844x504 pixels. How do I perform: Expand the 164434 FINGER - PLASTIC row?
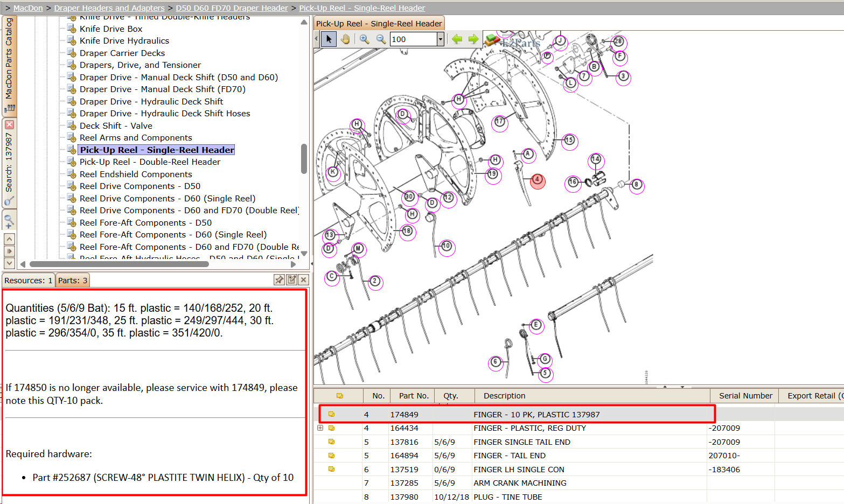point(320,428)
